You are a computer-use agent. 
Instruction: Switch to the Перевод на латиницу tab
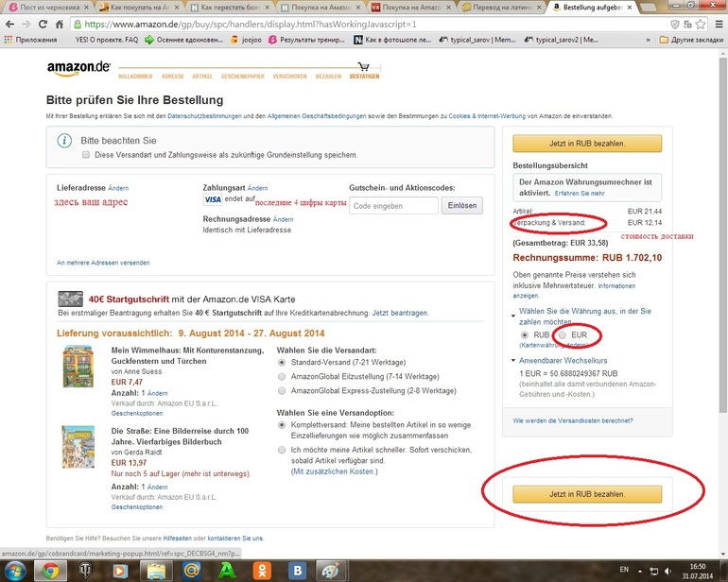503,7
